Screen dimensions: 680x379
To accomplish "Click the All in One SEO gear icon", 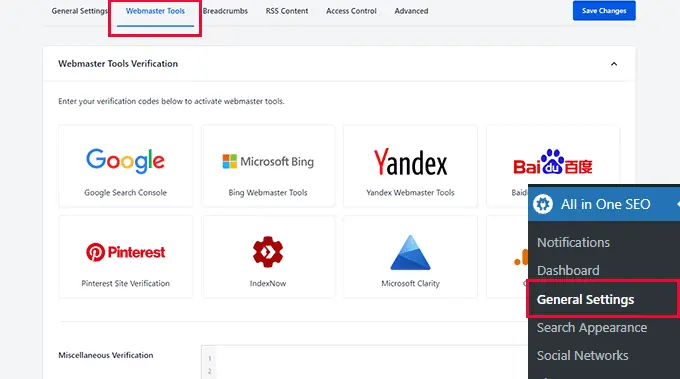I will tap(543, 204).
